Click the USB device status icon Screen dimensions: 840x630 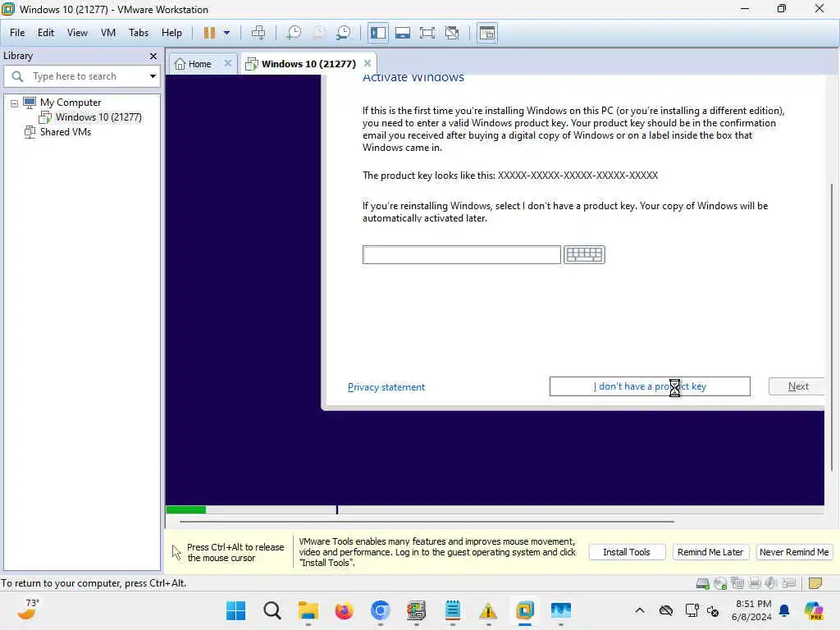click(x=788, y=583)
